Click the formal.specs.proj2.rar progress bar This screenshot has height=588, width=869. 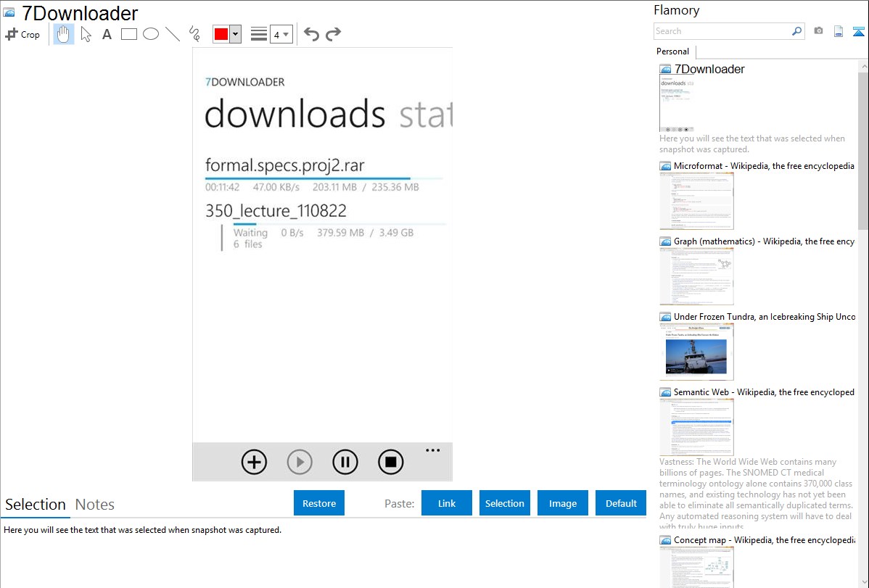(x=324, y=178)
